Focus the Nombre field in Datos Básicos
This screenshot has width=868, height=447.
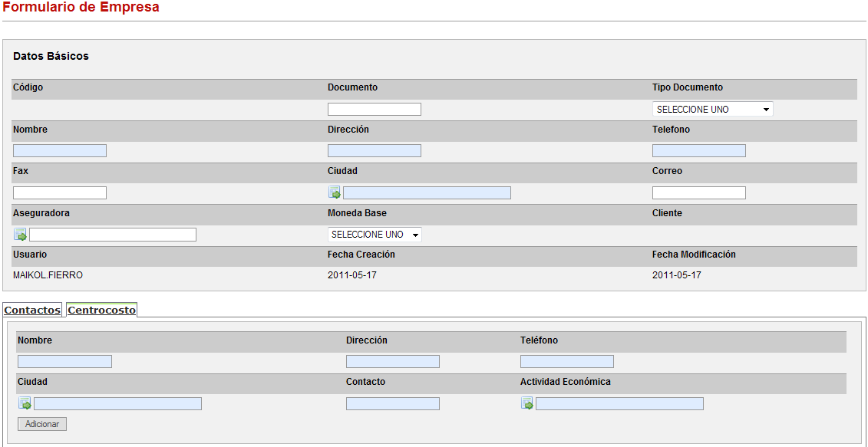click(x=60, y=151)
